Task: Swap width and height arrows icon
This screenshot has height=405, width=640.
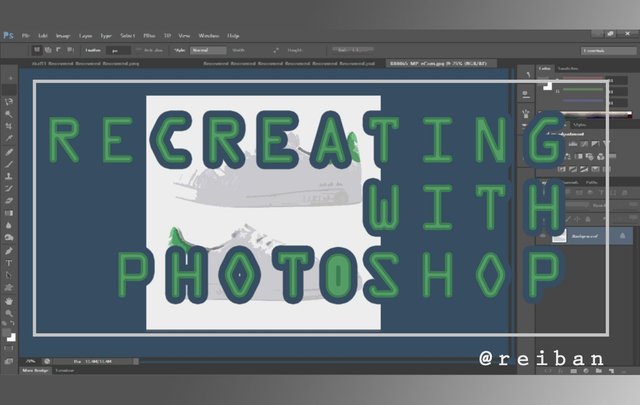Action: point(276,50)
